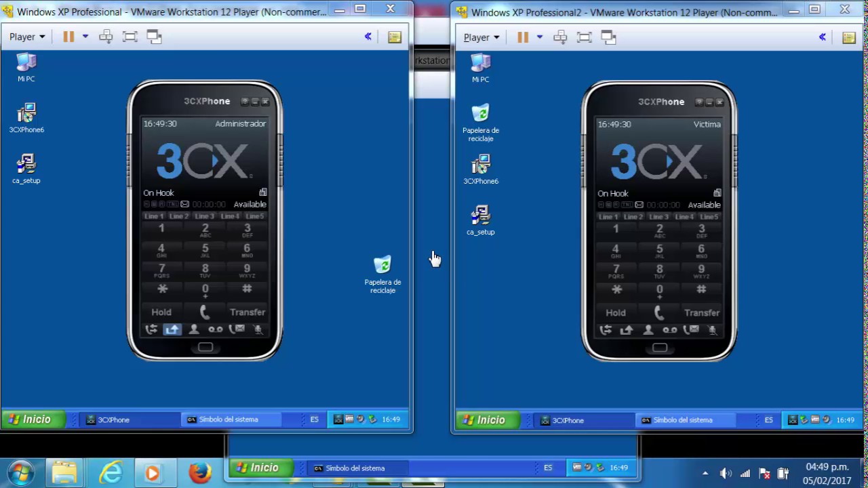This screenshot has height=488, width=868.
Task: Open Player menu in Professional2 window
Action: 481,37
